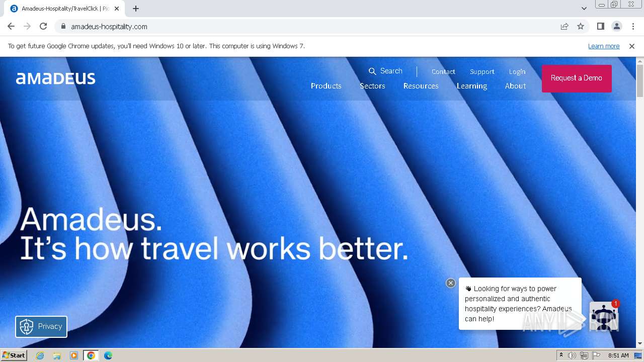Click the taskbar clock showing 8:51 AM
This screenshot has height=362, width=644.
(x=618, y=355)
